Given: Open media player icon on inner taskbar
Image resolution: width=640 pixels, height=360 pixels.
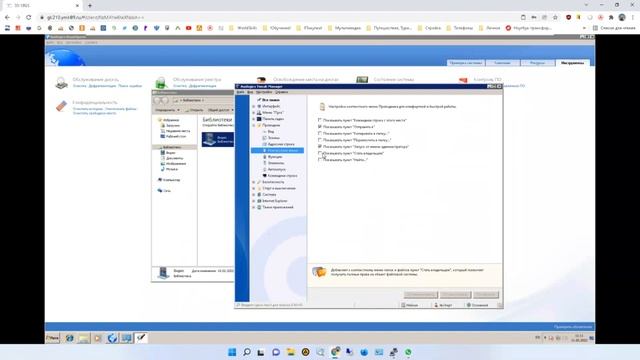Looking at the screenshot, I should 98,338.
